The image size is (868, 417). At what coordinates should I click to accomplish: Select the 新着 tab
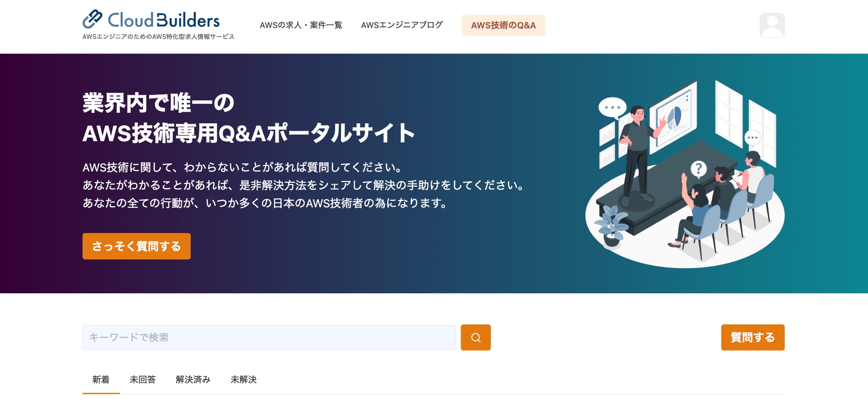point(101,380)
